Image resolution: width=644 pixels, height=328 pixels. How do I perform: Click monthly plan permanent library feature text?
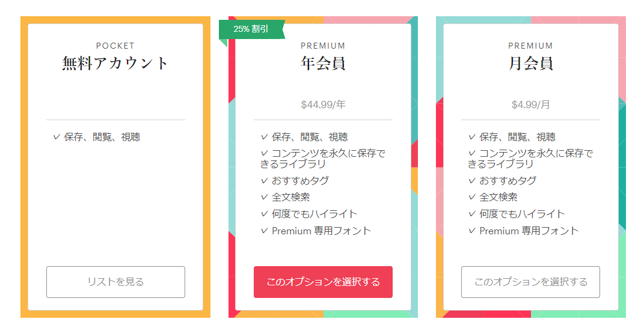tap(532, 159)
